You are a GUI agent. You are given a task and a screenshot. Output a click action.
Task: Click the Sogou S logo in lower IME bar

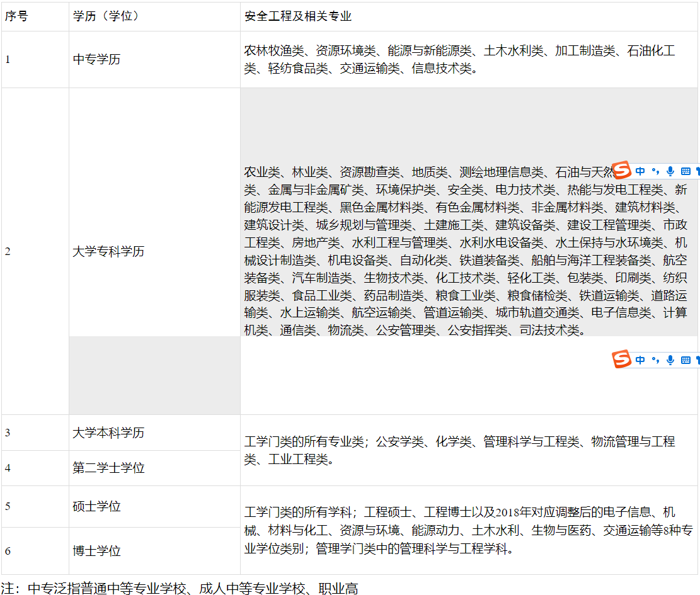click(622, 360)
